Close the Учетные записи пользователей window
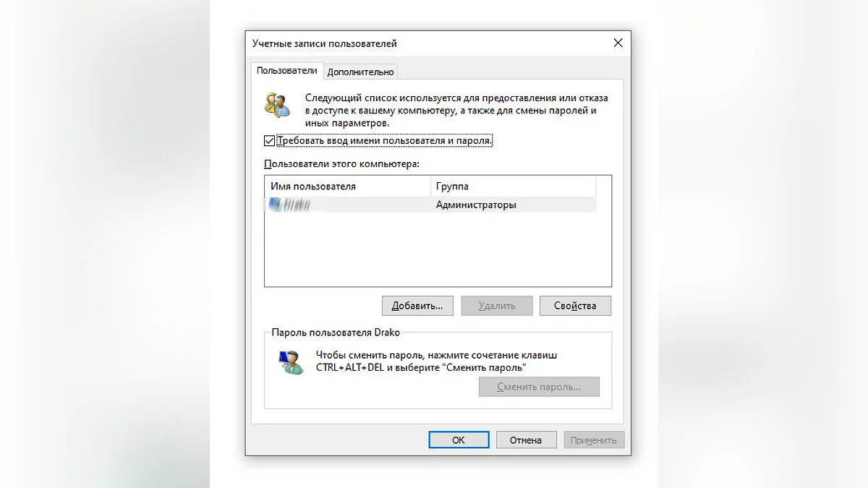868x488 pixels. pyautogui.click(x=618, y=43)
